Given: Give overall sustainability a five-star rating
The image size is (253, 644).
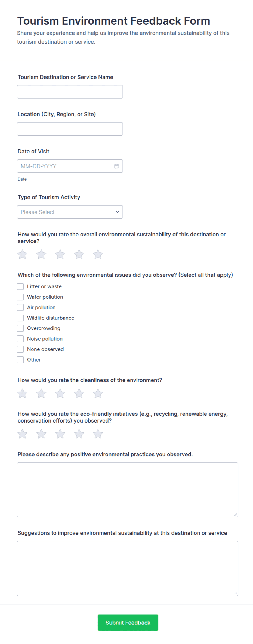Looking at the screenshot, I should pyautogui.click(x=98, y=254).
